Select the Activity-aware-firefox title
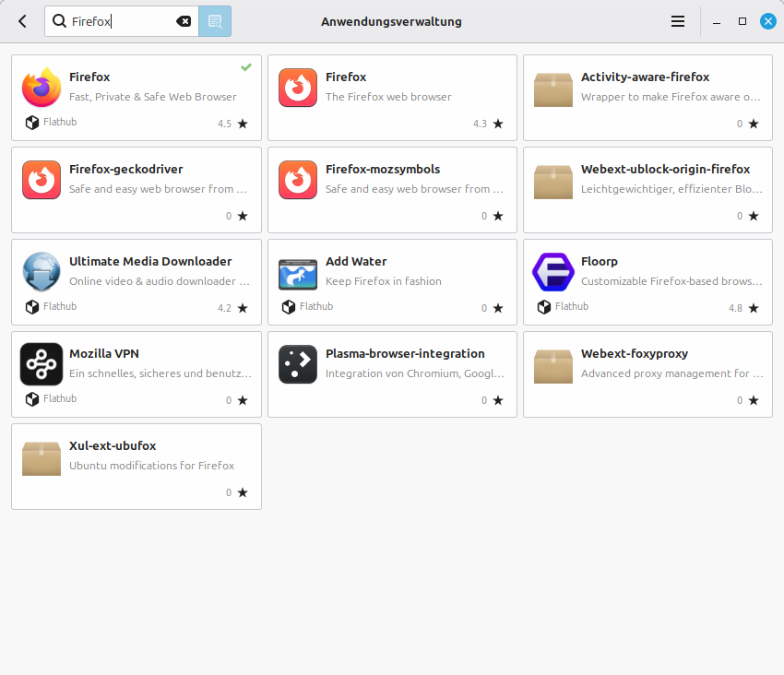 click(x=645, y=77)
